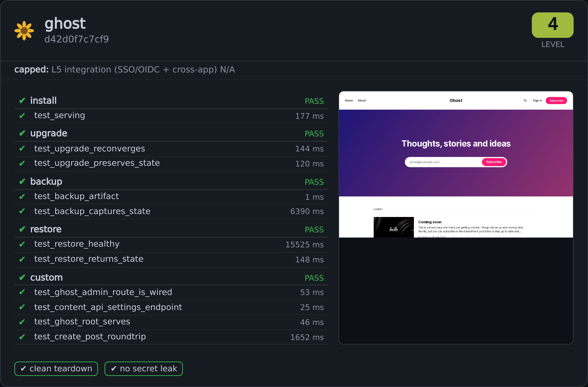
Task: Click the checkmark beside the restore stage
Action: (x=22, y=229)
